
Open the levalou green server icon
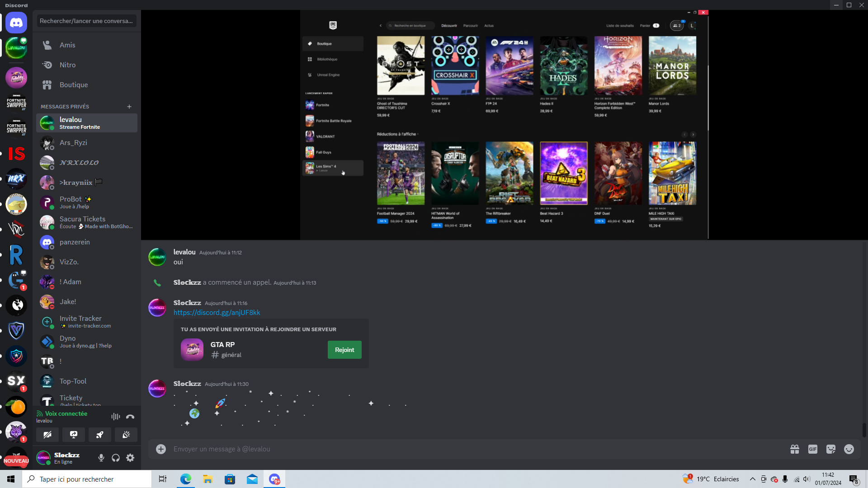[x=16, y=48]
